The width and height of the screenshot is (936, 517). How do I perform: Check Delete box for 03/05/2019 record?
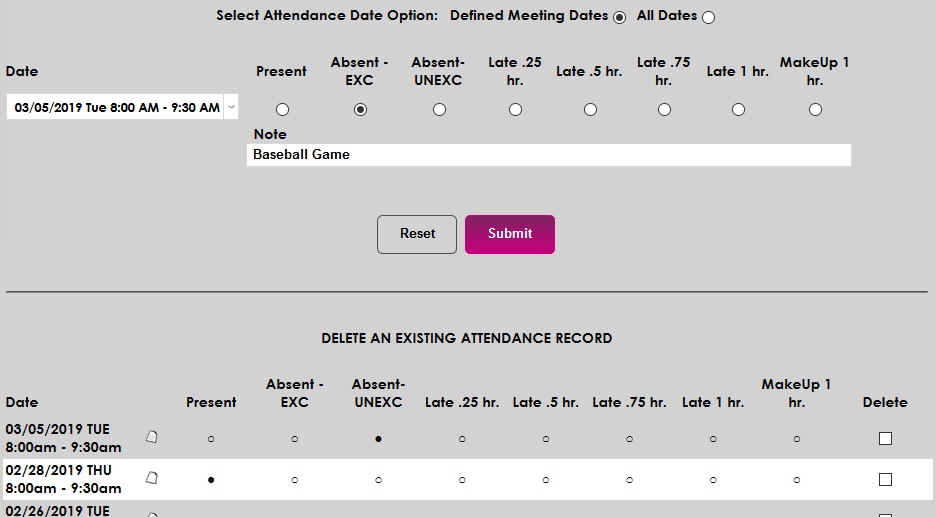click(885, 438)
